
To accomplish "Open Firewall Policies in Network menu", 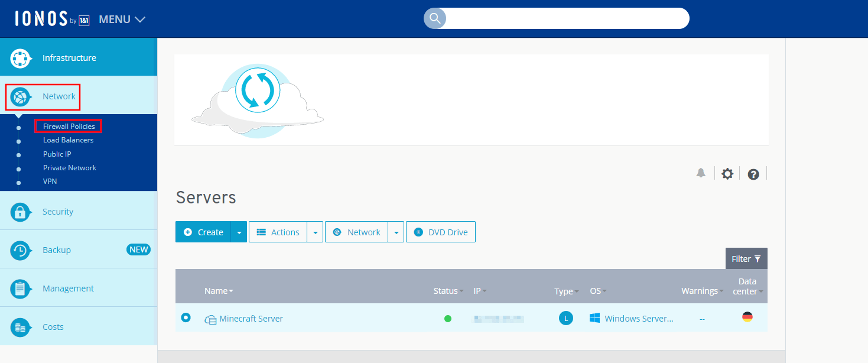I will tap(69, 126).
